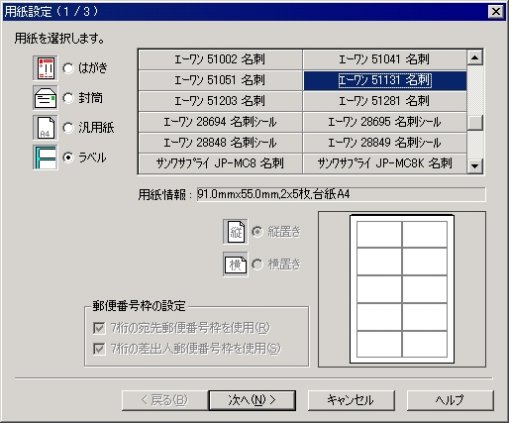Select エーワン 51281 名刺 paper
Image resolution: width=509 pixels, height=423 pixels.
[385, 101]
